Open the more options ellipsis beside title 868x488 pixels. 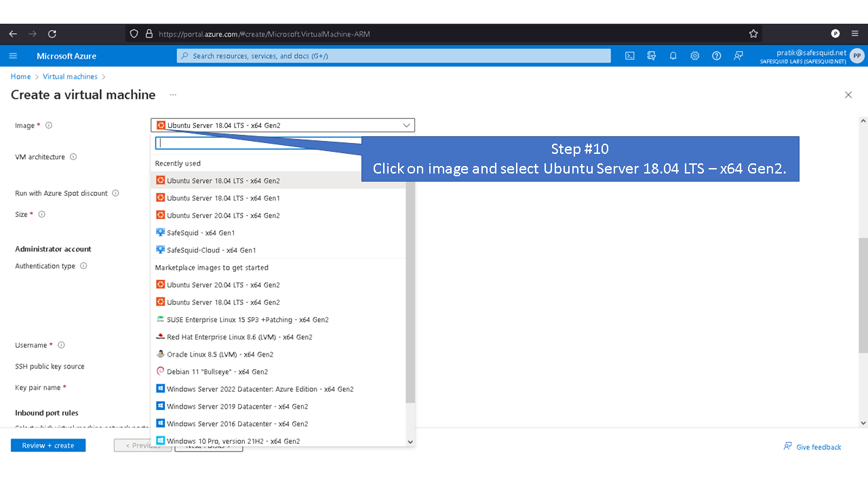(x=173, y=95)
